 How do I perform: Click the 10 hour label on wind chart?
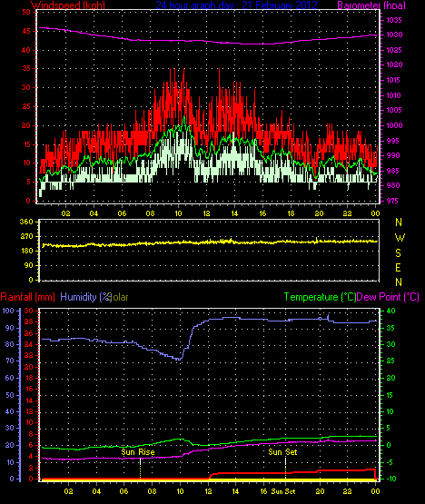pyautogui.click(x=178, y=213)
